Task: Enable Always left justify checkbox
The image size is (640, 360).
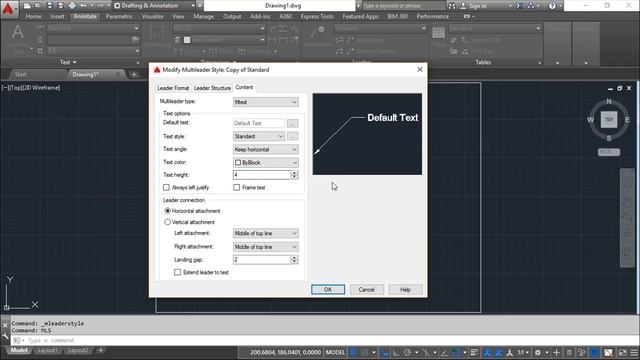Action: 166,187
